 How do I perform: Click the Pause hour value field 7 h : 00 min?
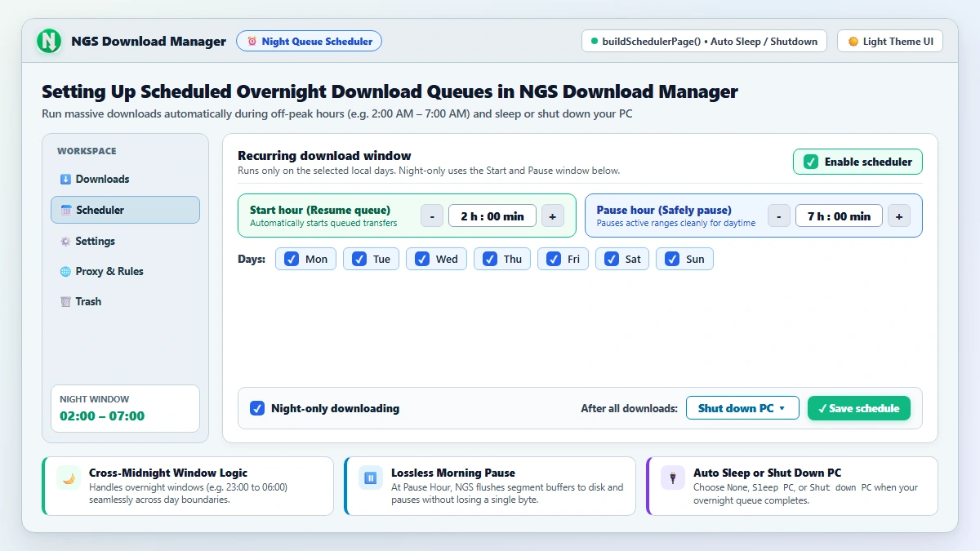point(839,216)
